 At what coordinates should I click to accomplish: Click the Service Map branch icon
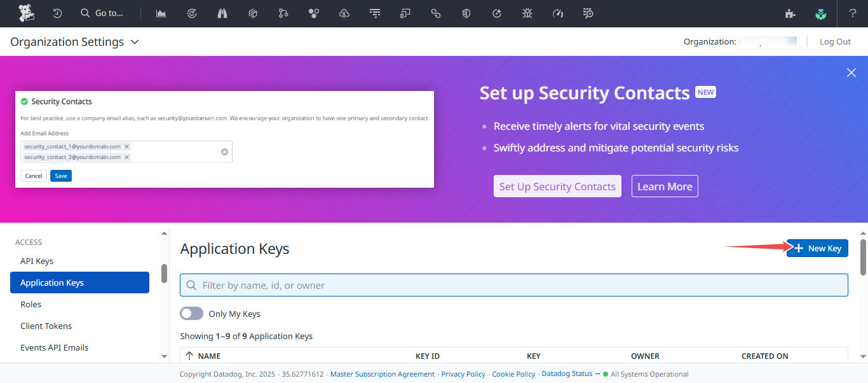click(x=283, y=13)
